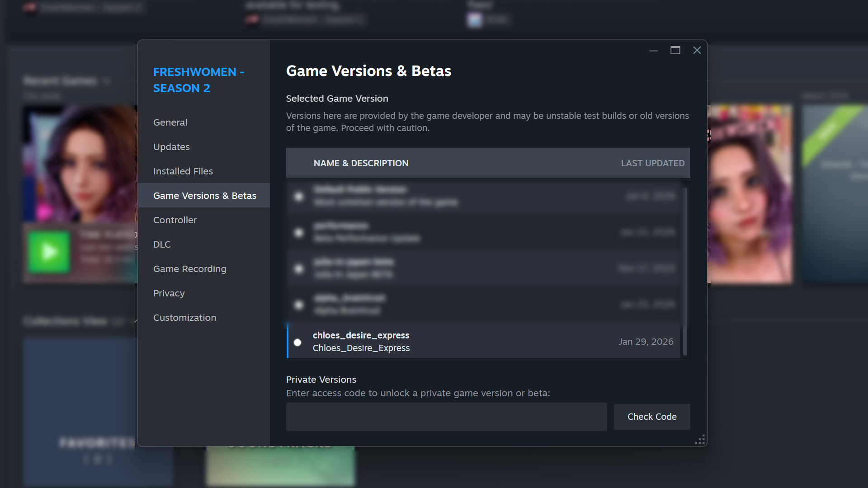Open Game Recording settings
The image size is (868, 488).
tap(189, 269)
